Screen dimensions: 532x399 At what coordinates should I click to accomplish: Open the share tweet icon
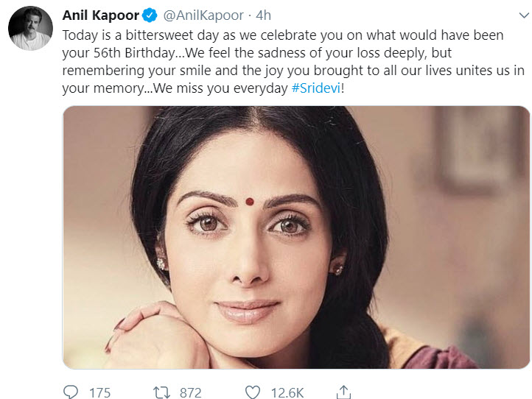(344, 391)
